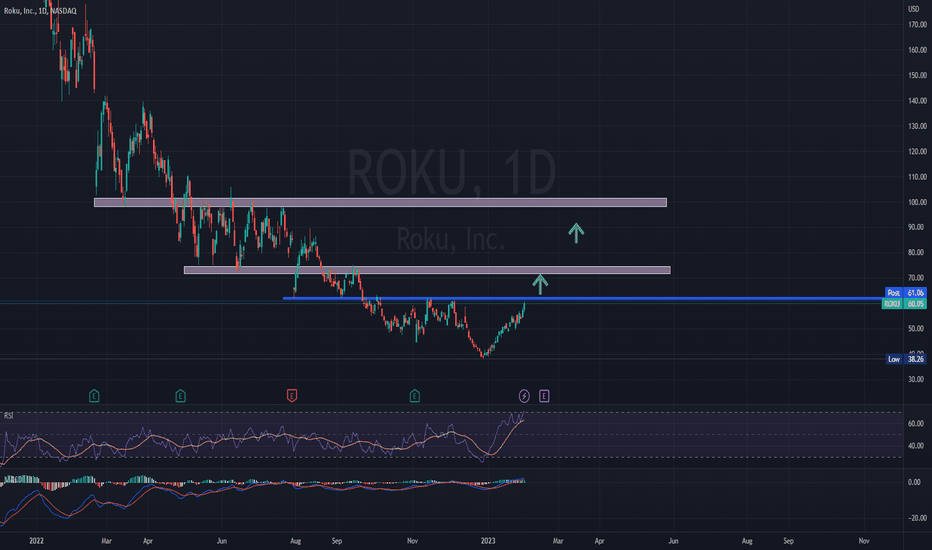Viewport: 932px width, 550px height.
Task: Click the 170.00 price axis label
Action: [x=917, y=25]
